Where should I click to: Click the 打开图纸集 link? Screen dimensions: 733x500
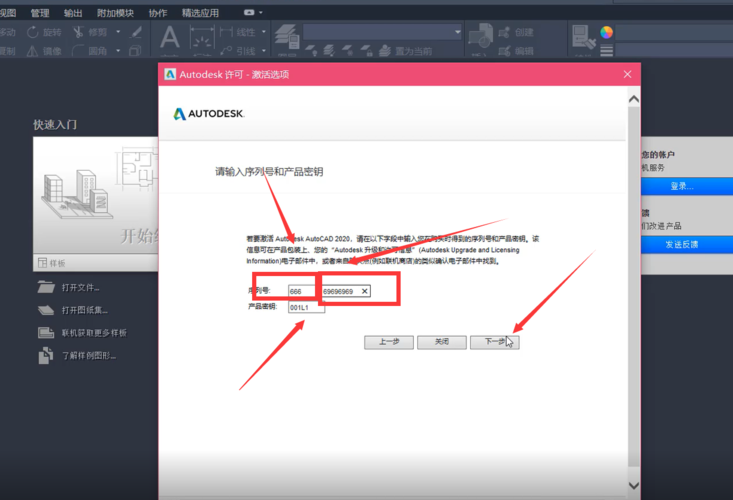pos(85,310)
